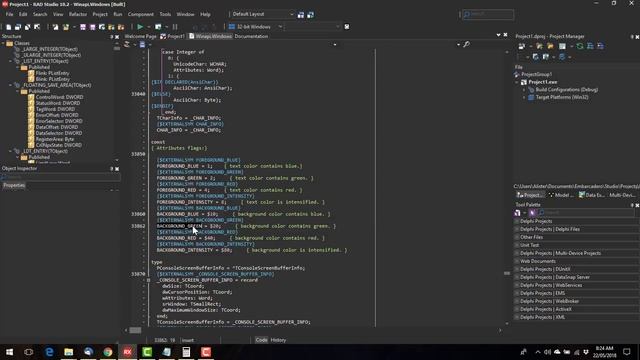Expand the Other Files palette category

[x=517, y=237]
